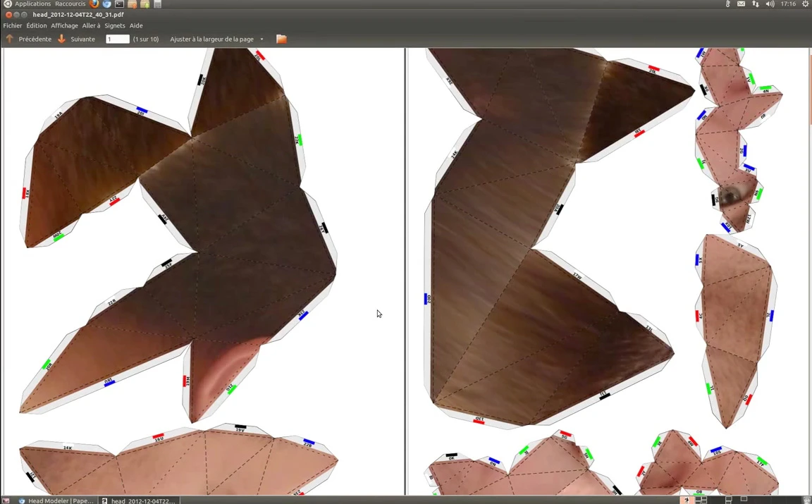The image size is (812, 504).
Task: Click the window title head_2012-12-04T22_40_31.pdf
Action: pos(78,15)
